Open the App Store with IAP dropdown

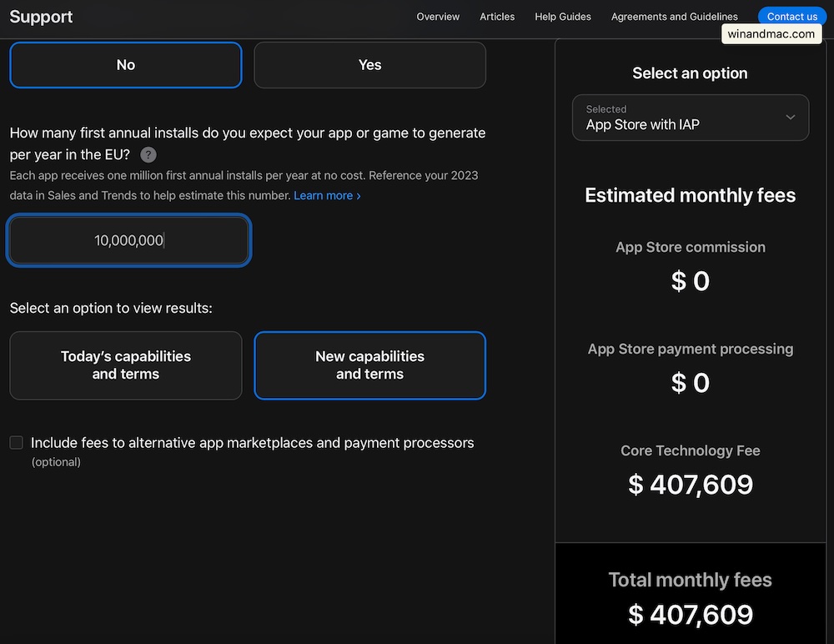(x=690, y=118)
